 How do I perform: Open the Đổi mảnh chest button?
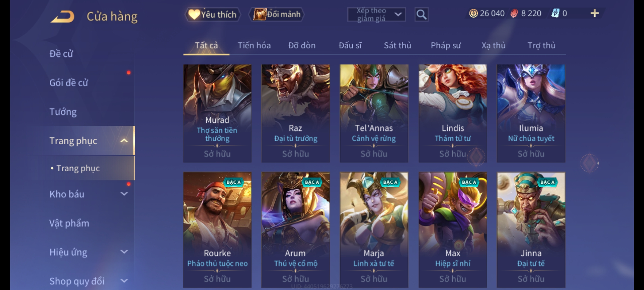click(277, 14)
